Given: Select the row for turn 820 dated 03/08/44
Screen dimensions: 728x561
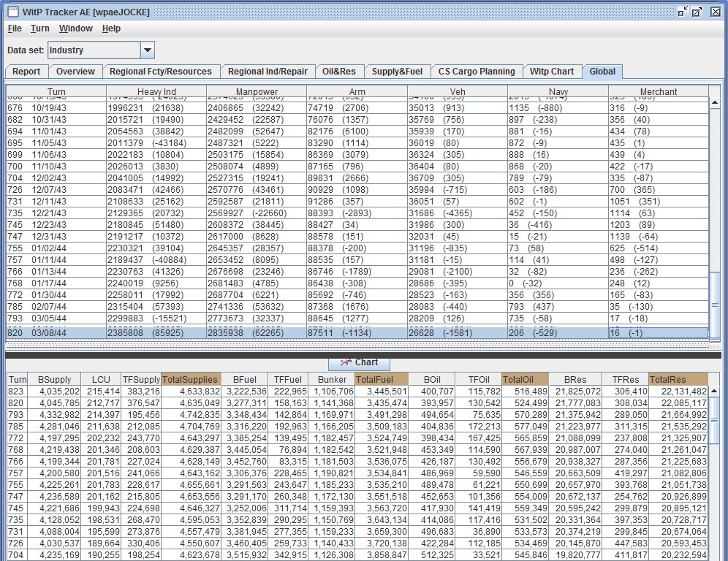Looking at the screenshot, I should [357, 332].
